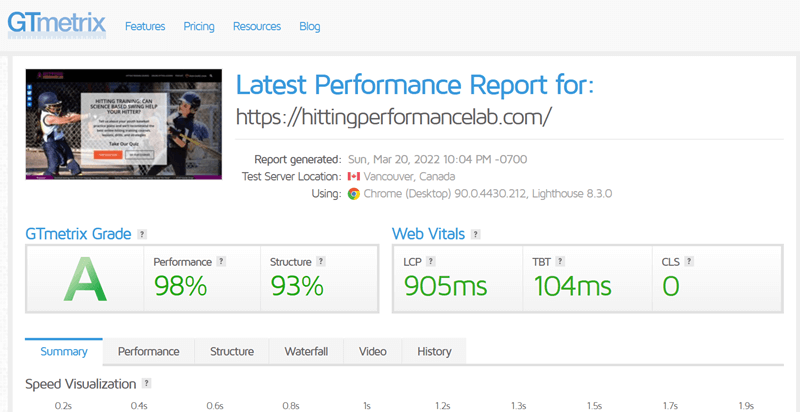Click the website screenshot thumbnail
The height and width of the screenshot is (412, 800).
click(124, 124)
